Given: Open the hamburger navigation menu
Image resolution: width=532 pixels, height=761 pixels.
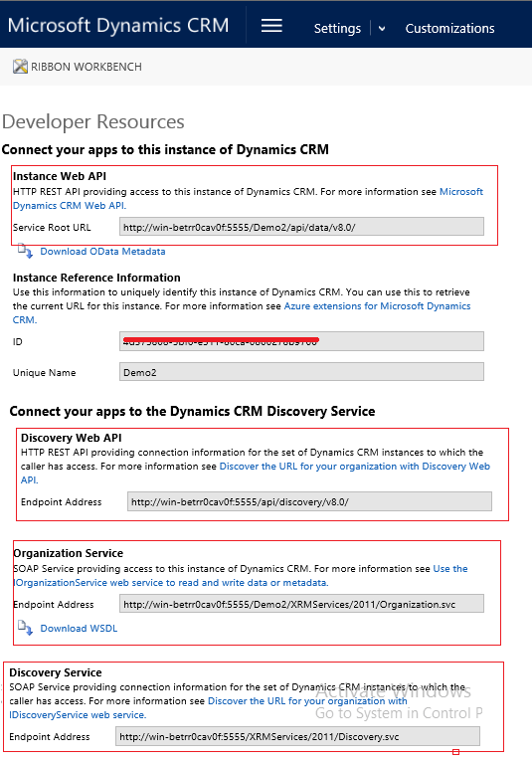Looking at the screenshot, I should tap(271, 26).
